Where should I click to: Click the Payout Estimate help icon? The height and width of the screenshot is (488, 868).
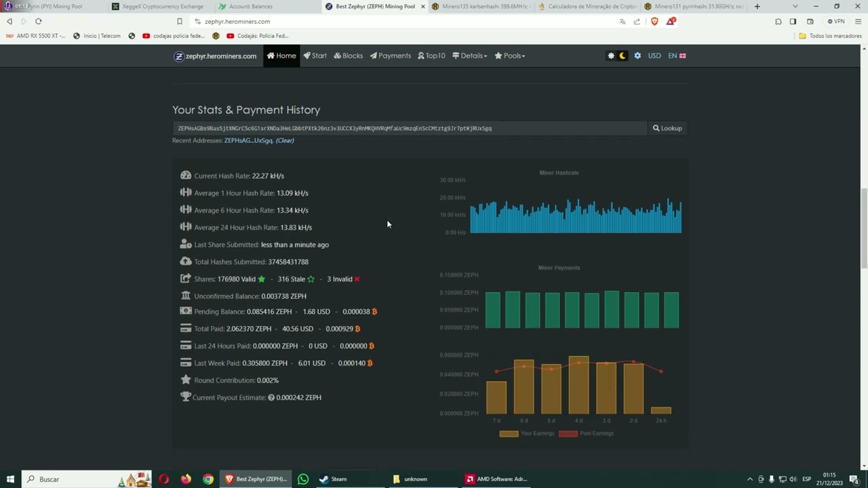tap(271, 397)
